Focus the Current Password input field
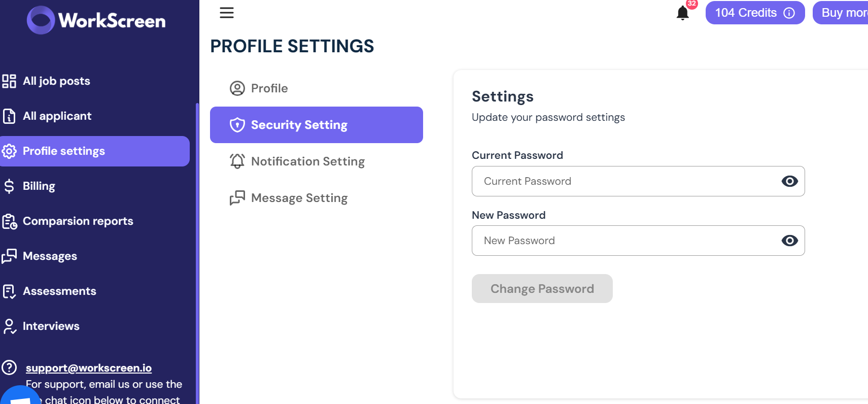 click(x=638, y=181)
